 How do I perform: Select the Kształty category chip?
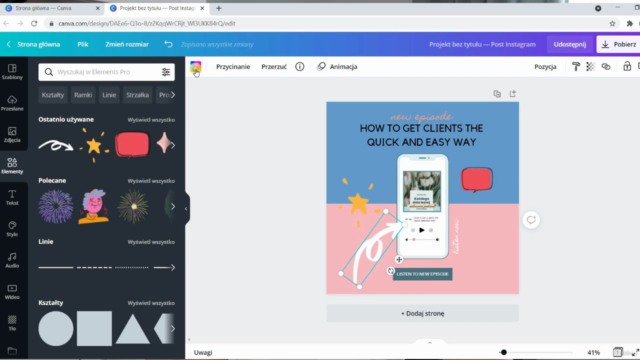coord(53,95)
